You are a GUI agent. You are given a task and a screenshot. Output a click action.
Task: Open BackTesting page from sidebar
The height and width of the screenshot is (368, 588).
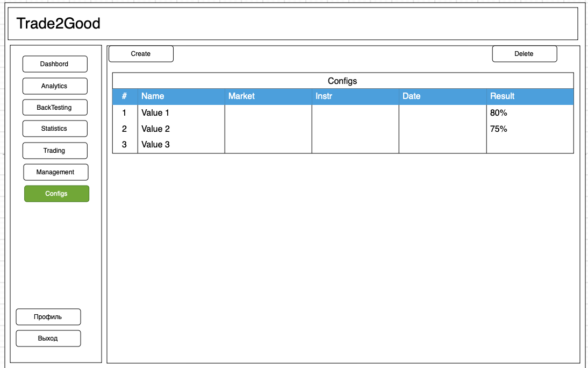coord(55,108)
